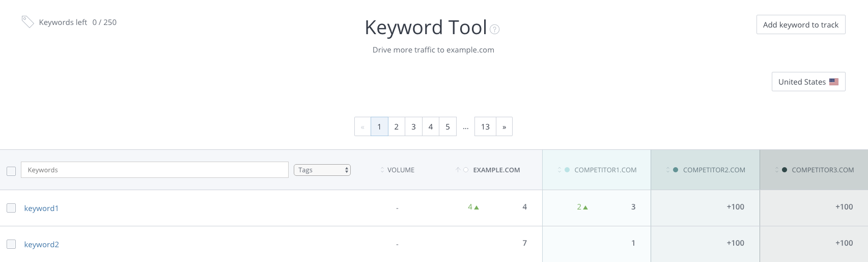Click the Keywords left 0 / 250 counter
The image size is (868, 262).
pos(78,22)
